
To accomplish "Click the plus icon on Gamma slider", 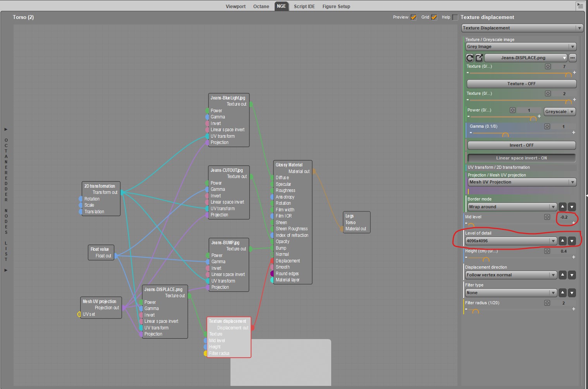I will point(574,132).
